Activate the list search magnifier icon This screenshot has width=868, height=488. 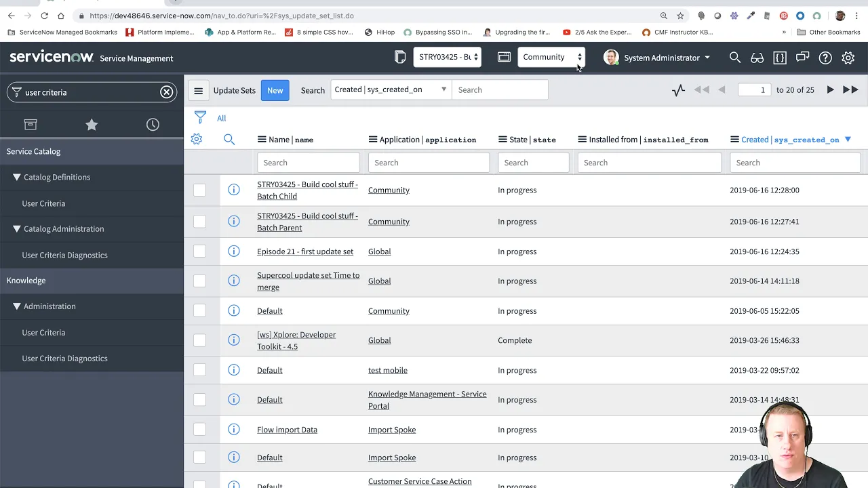click(x=229, y=139)
